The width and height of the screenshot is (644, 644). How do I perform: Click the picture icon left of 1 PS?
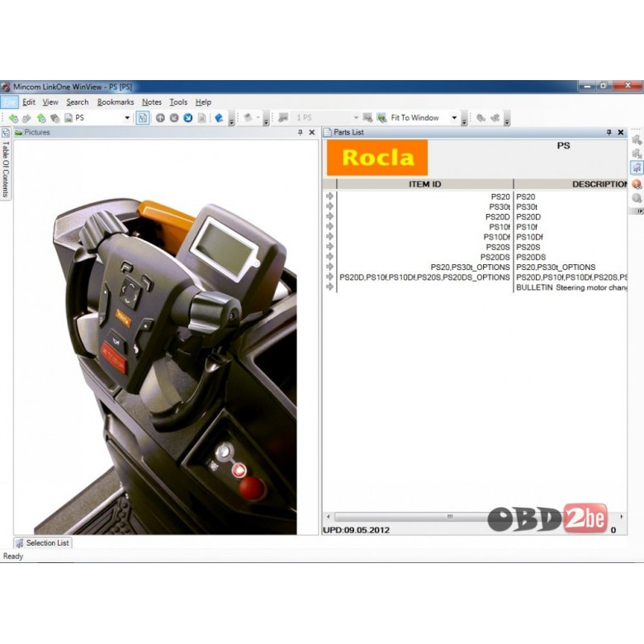click(283, 118)
